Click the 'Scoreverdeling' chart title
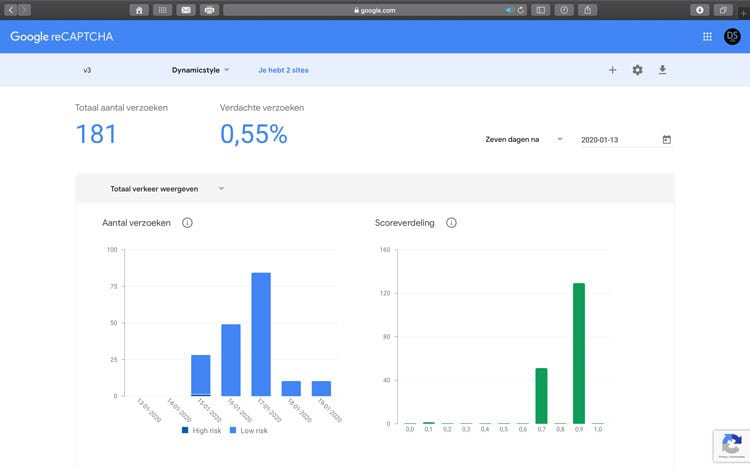 pos(405,223)
